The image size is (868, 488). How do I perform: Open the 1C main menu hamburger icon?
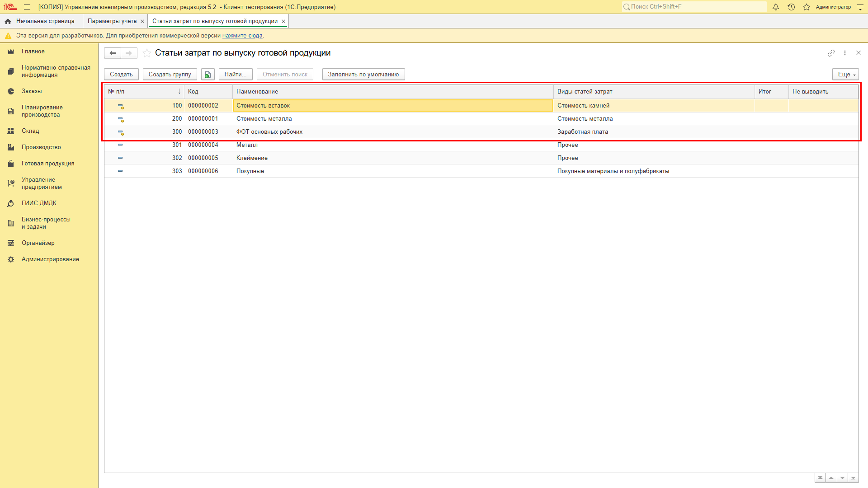27,7
